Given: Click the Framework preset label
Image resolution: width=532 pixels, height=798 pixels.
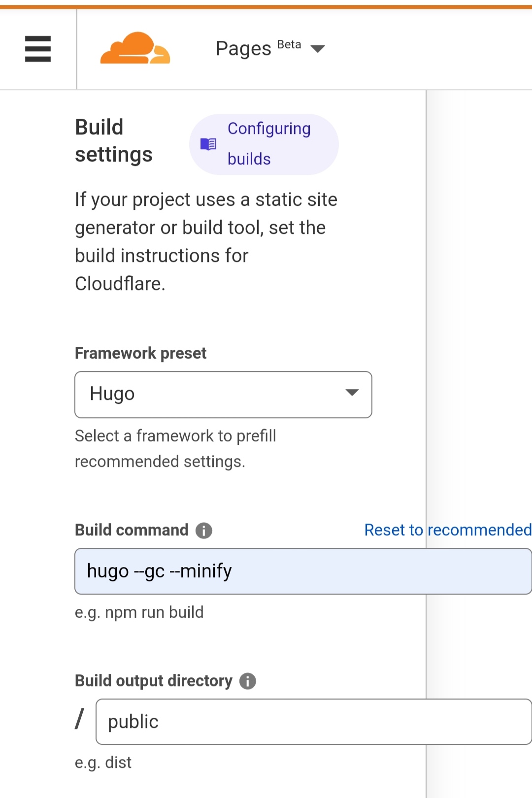Looking at the screenshot, I should (x=140, y=353).
